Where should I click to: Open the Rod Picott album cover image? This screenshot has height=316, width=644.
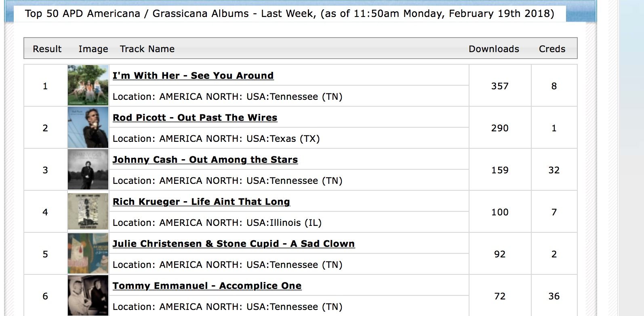click(x=88, y=128)
